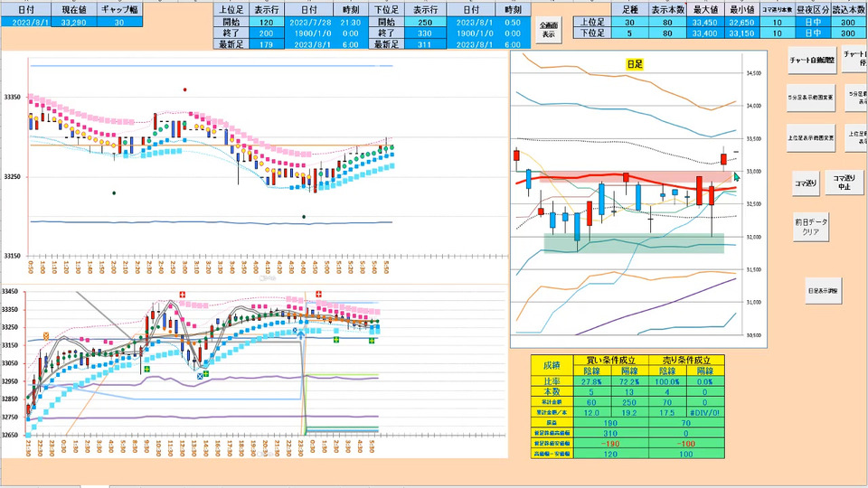Select the red -190 value cell

610,444
